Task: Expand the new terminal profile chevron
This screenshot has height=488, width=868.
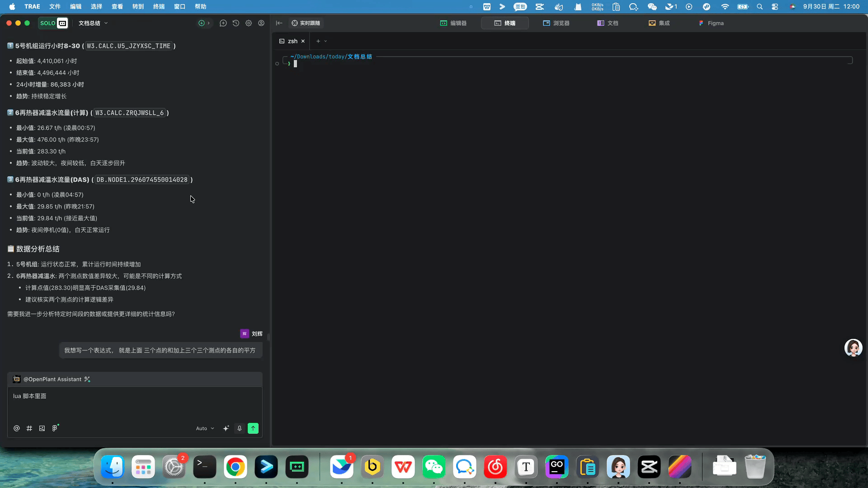Action: click(325, 41)
